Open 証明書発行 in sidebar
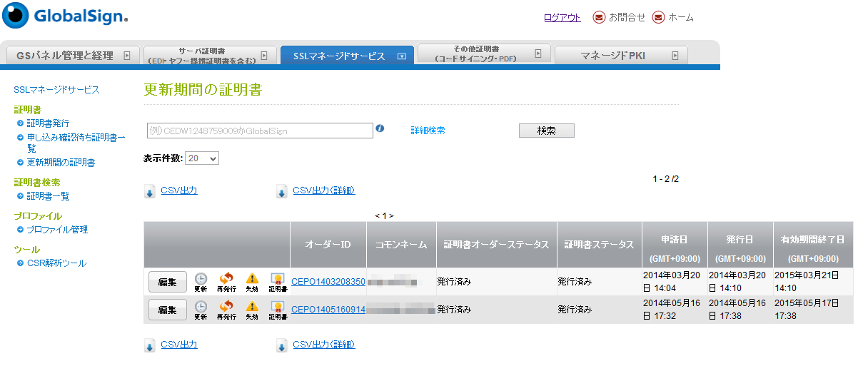The height and width of the screenshot is (371, 868). pos(48,123)
